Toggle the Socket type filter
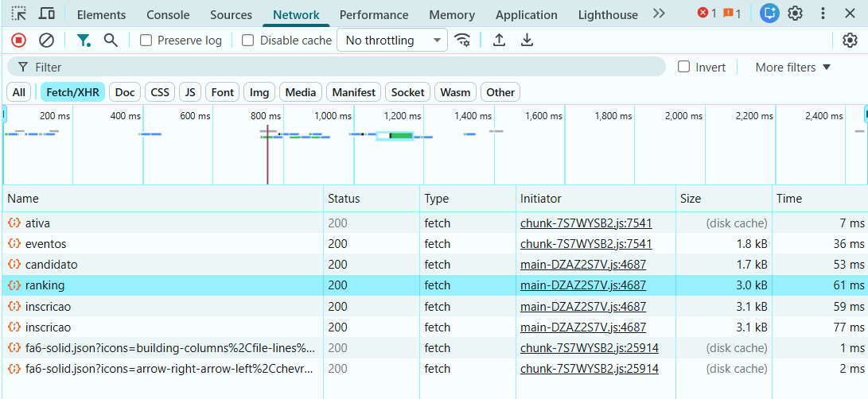868x399 pixels. 407,92
